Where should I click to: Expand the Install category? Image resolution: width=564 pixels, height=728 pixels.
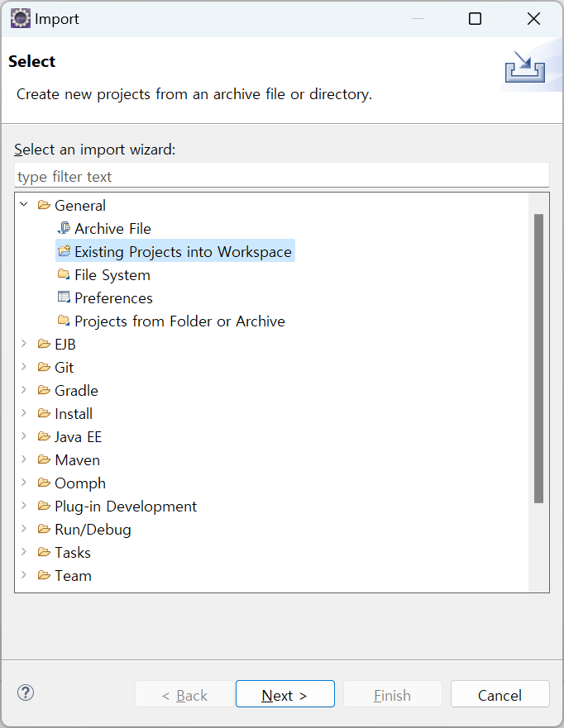point(24,412)
